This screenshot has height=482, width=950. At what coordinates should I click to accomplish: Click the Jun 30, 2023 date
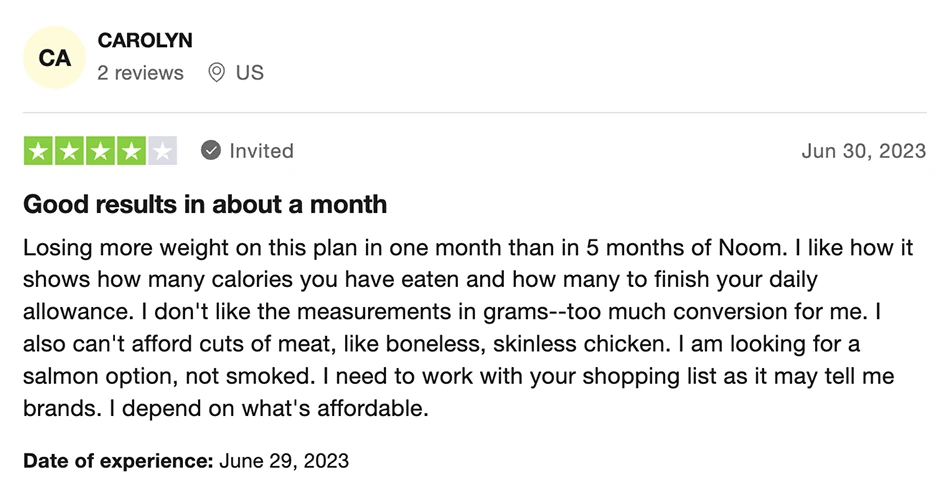tap(863, 151)
